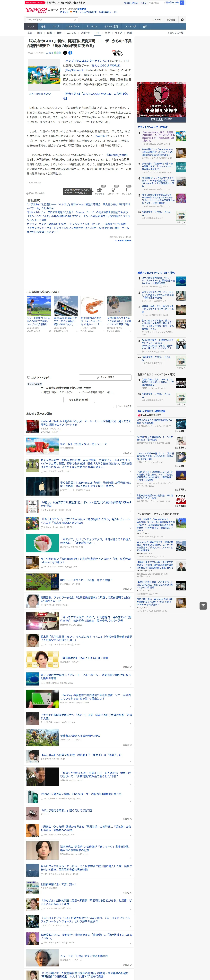Dismiss the Nintendo Switch 2 article row

[x=131, y=432]
